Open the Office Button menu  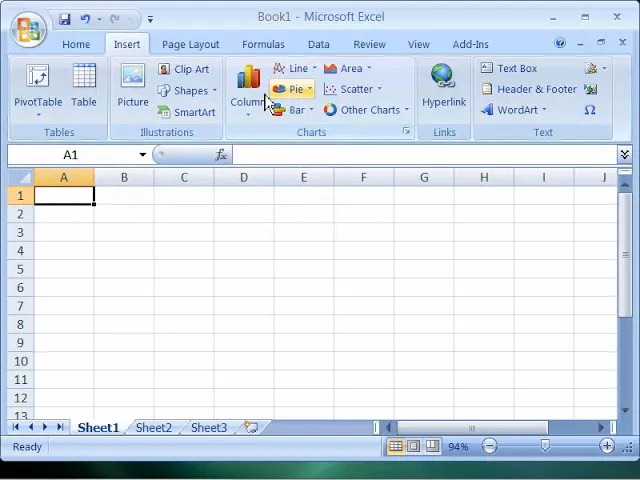click(29, 30)
